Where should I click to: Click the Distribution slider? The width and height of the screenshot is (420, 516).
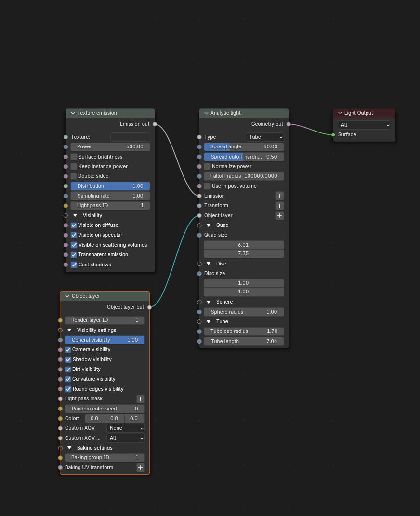click(110, 186)
